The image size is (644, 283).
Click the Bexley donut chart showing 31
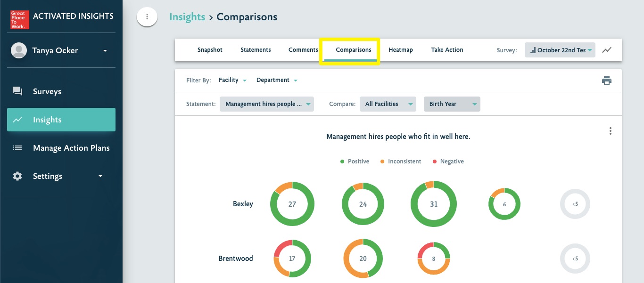point(434,204)
